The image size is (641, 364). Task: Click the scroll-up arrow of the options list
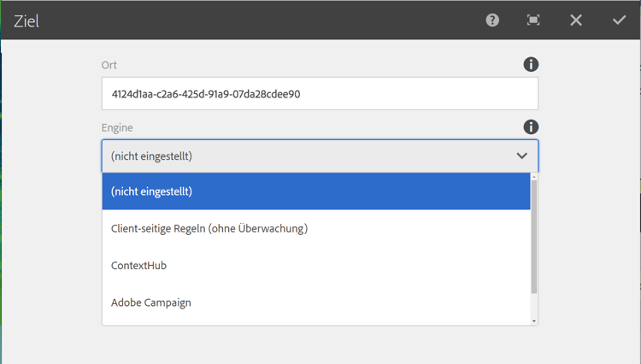[x=534, y=177]
